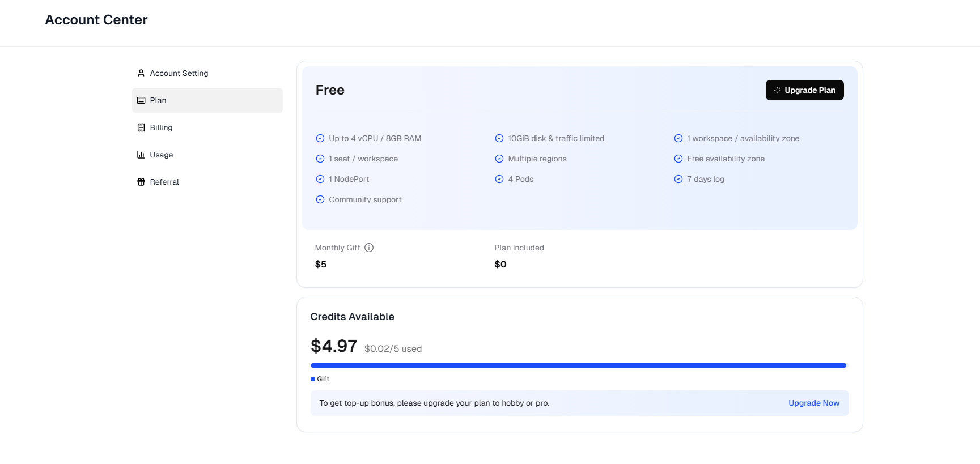
Task: Click the Usage bar chart icon
Action: point(141,155)
